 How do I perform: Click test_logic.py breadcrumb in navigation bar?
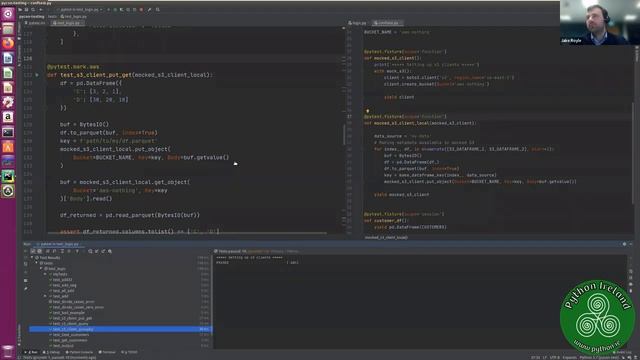click(x=73, y=17)
